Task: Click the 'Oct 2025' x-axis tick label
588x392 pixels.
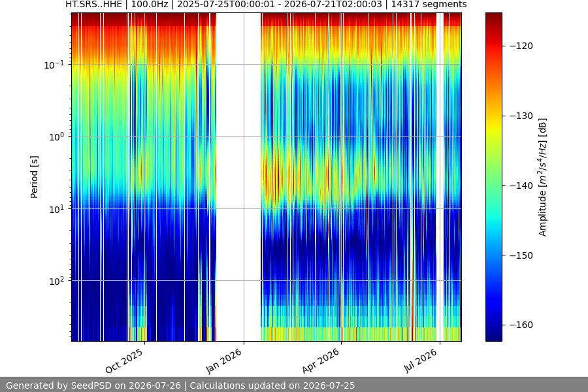Action: pyautogui.click(x=124, y=361)
